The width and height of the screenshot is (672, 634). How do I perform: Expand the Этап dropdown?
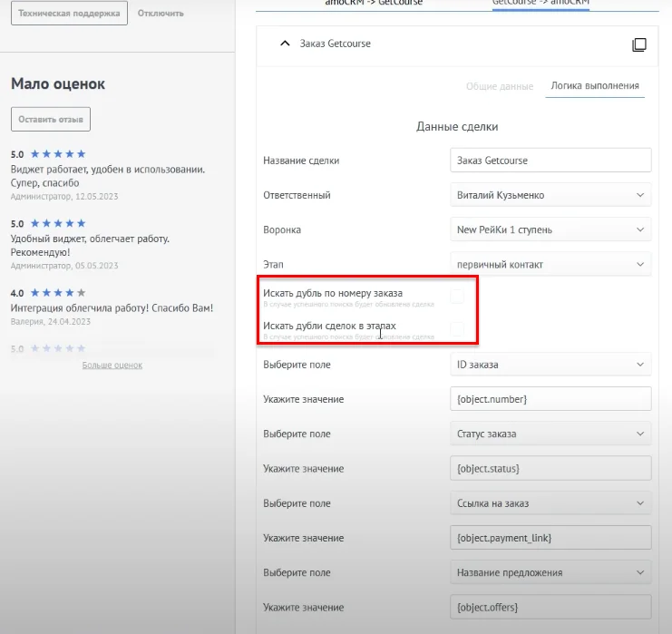point(550,264)
